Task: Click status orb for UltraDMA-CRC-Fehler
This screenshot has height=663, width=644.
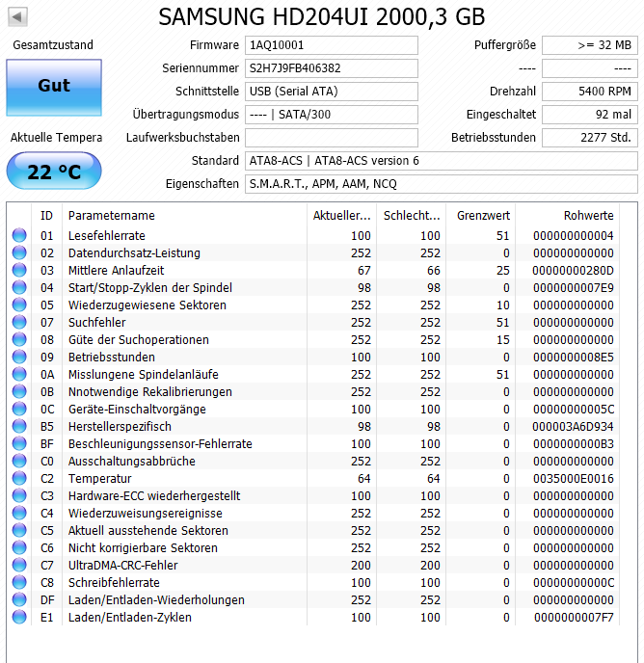Action: click(x=19, y=565)
